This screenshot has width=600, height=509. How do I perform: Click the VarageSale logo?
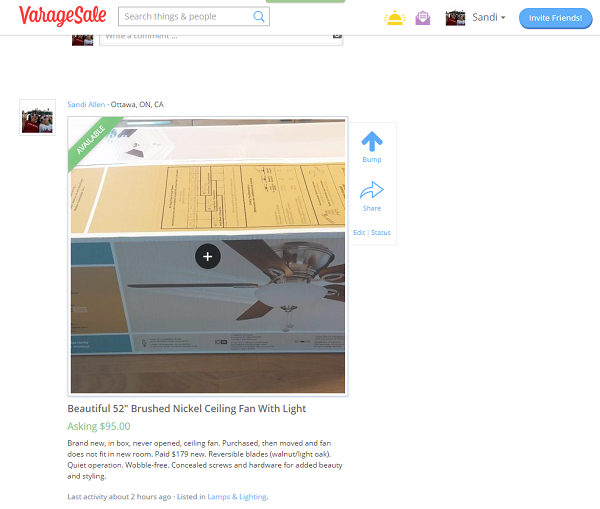click(62, 16)
